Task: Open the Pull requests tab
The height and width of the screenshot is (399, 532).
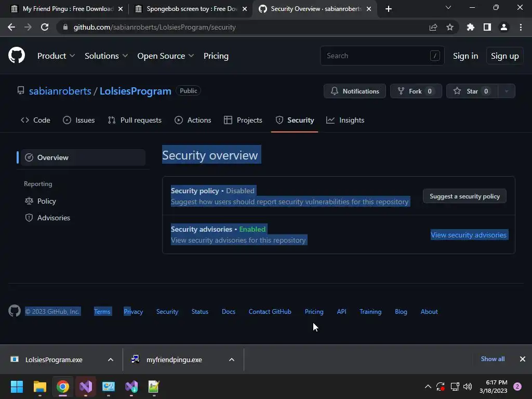Action: coord(135,120)
